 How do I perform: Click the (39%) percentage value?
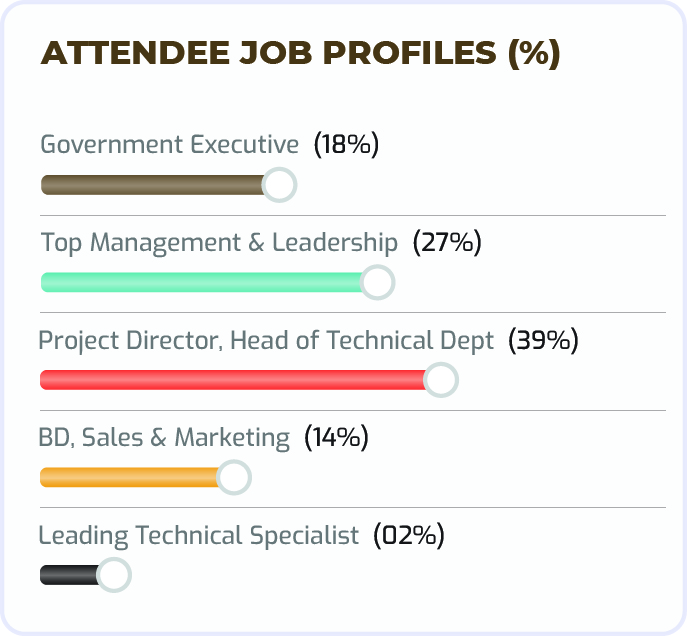click(543, 340)
